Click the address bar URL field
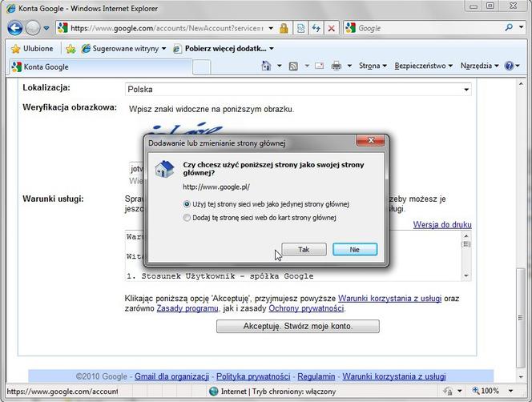Screen dimensions: 532x402 [x=167, y=28]
